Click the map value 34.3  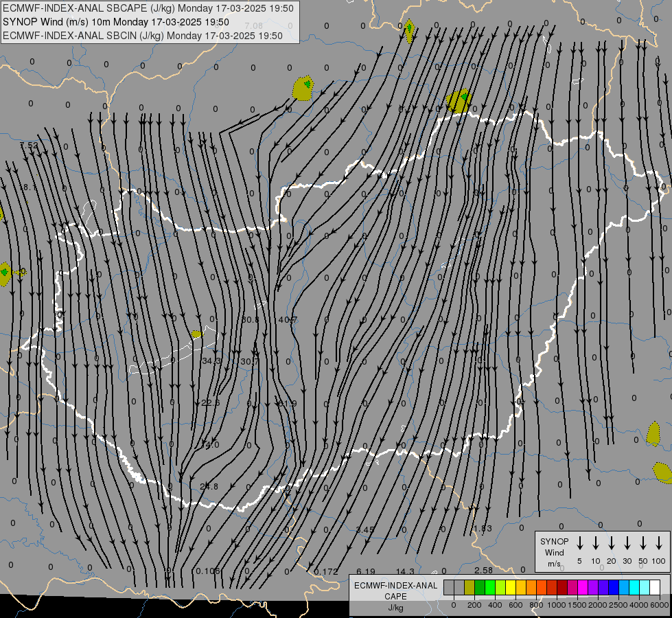pyautogui.click(x=211, y=361)
